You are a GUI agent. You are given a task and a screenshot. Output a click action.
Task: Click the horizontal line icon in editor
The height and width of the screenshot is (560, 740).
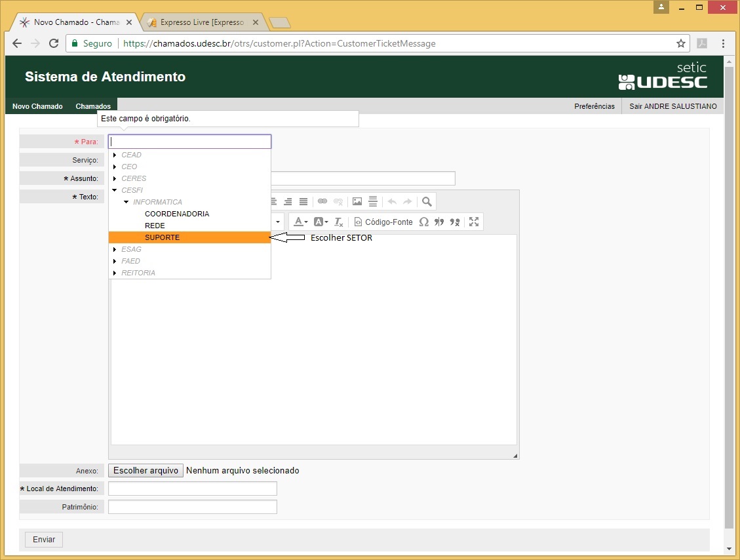click(373, 202)
